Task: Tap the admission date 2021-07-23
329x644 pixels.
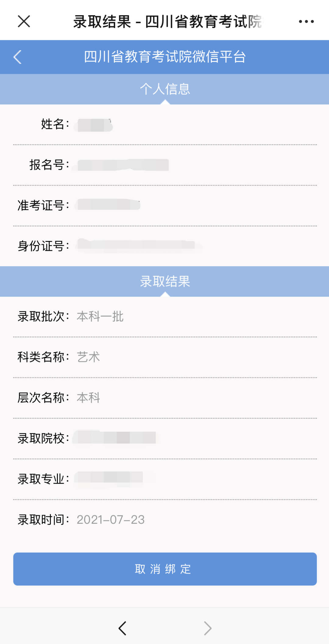Action: tap(111, 520)
